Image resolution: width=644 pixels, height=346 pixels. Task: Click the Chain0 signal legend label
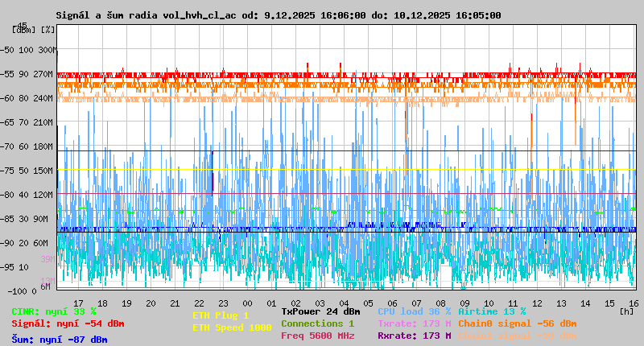point(517,323)
